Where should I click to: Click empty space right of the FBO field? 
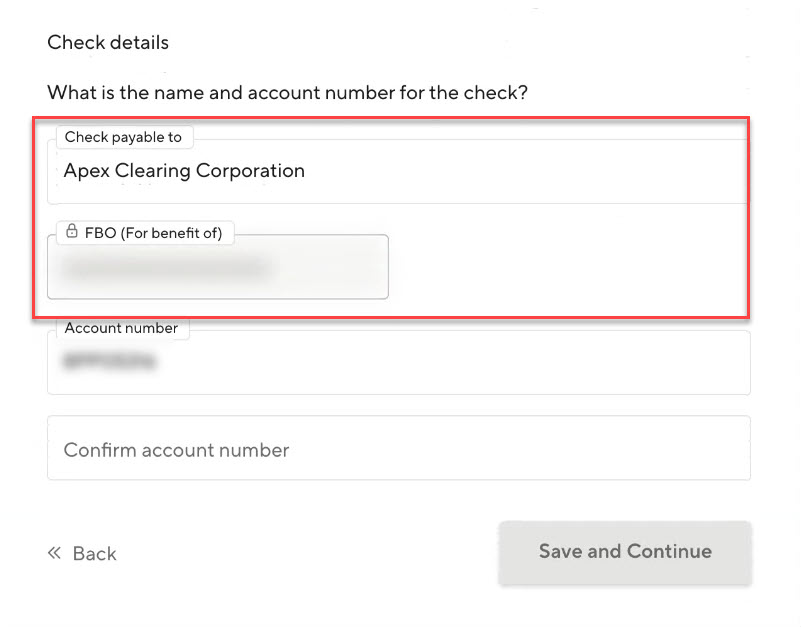point(565,266)
